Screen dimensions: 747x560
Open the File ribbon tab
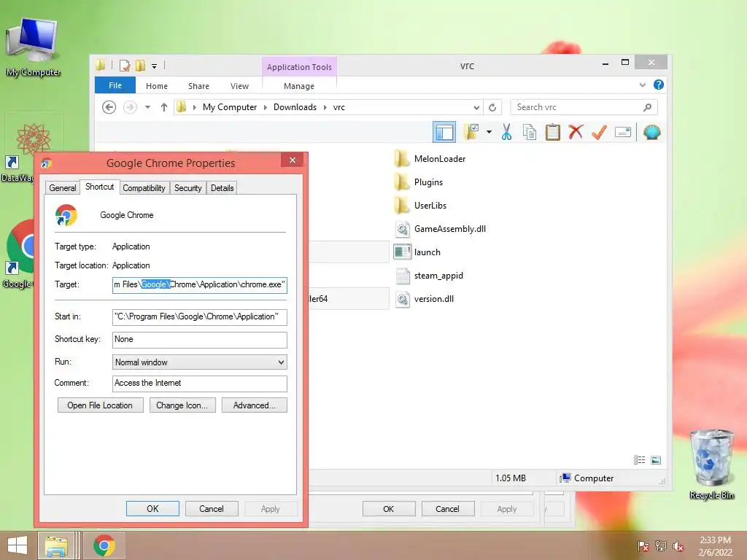point(115,85)
